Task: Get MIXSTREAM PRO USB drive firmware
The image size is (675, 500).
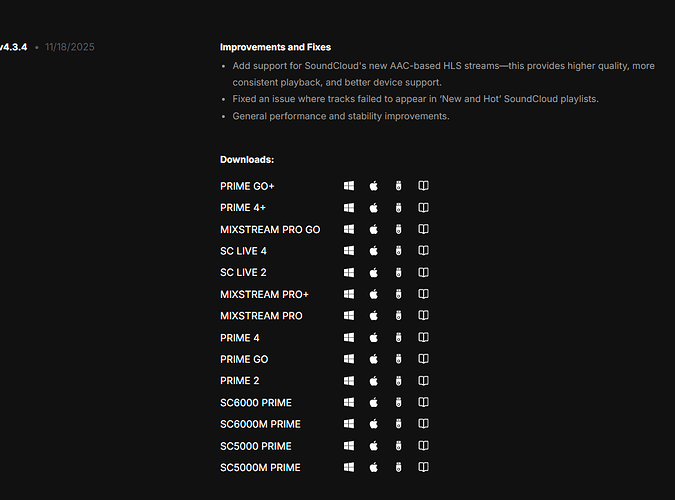Action: 398,316
